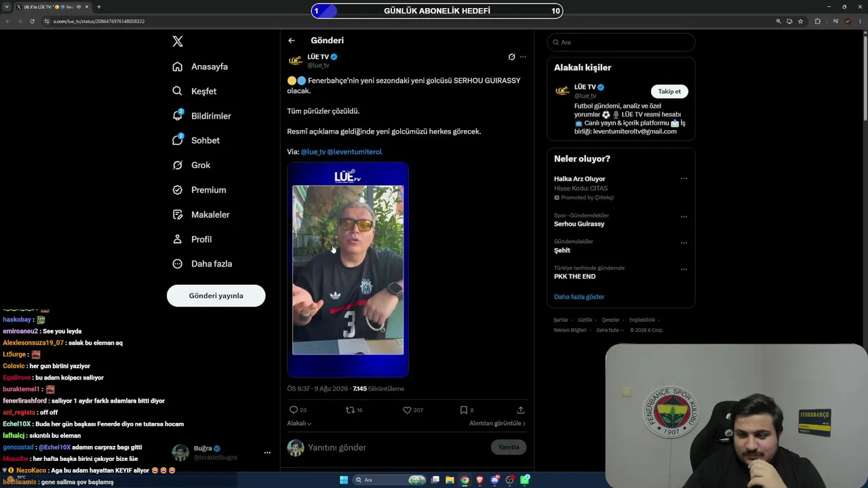Go to Profil page
This screenshot has height=488, width=868.
click(x=192, y=239)
